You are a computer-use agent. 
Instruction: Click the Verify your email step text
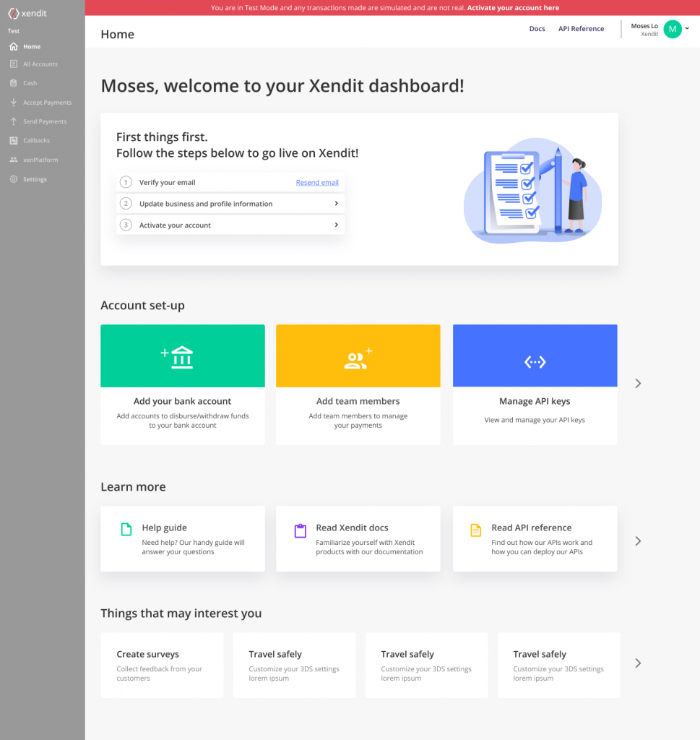click(x=167, y=182)
